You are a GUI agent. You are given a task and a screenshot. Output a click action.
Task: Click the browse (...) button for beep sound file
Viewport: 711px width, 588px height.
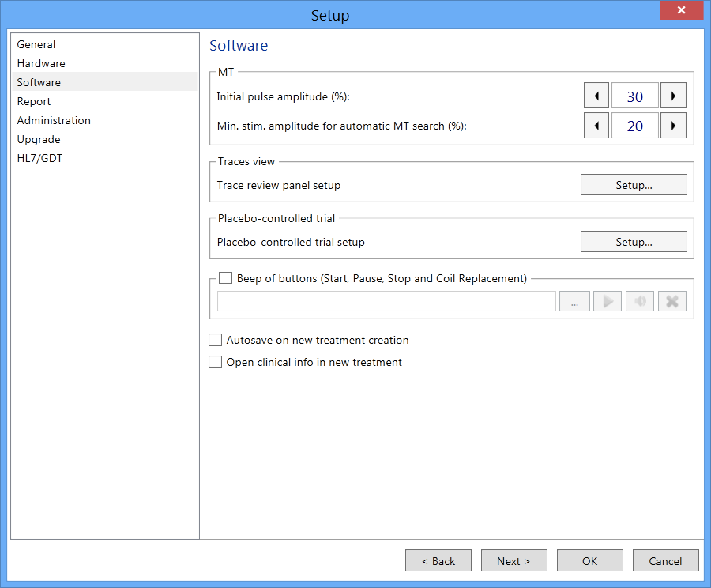pyautogui.click(x=574, y=301)
